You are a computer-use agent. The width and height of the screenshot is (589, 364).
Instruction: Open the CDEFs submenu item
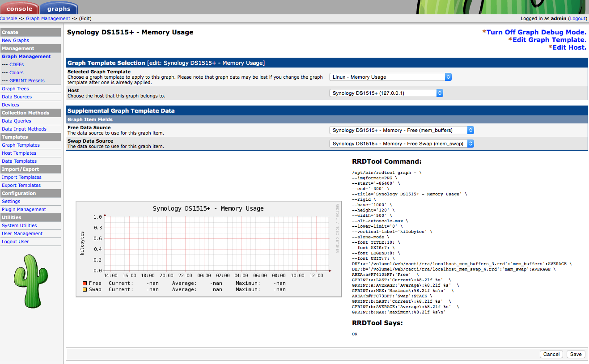(x=17, y=64)
